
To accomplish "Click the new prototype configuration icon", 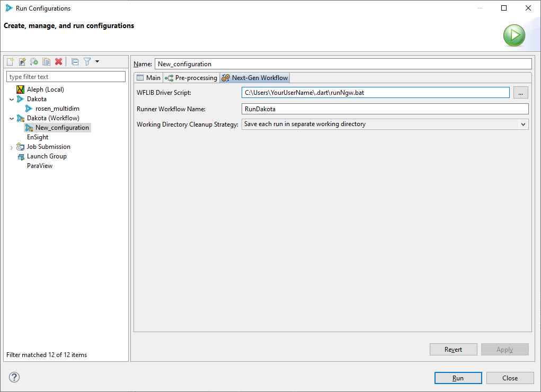I will 22,61.
